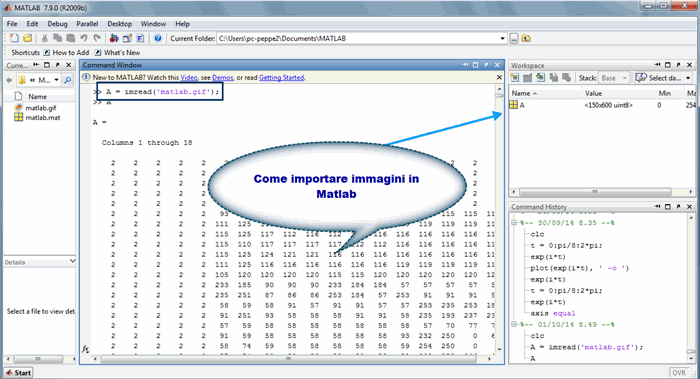Image resolution: width=700 pixels, height=379 pixels.
Task: Open MATLAB Help with question mark icon
Action: pos(158,38)
